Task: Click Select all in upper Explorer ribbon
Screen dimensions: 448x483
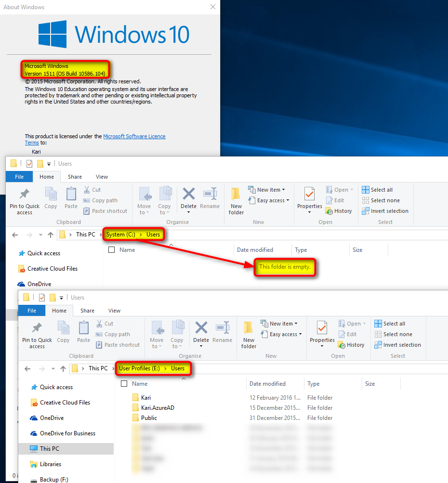Action: pyautogui.click(x=378, y=190)
